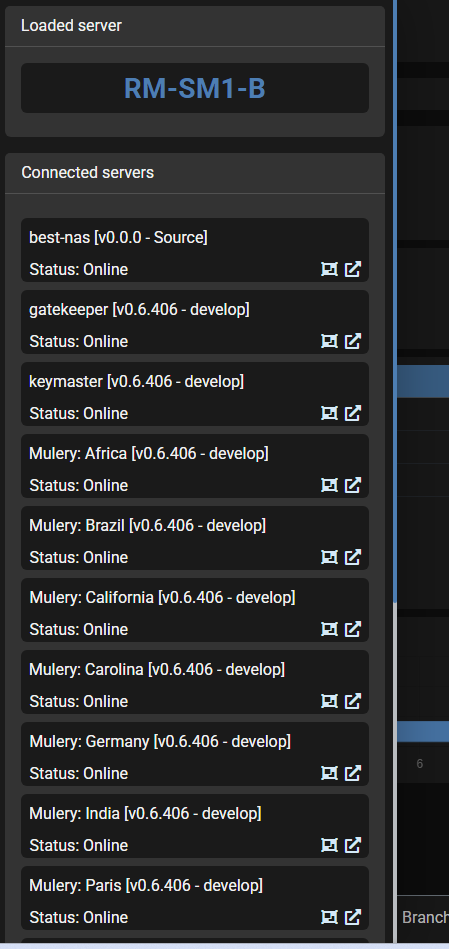Click 'Status: Online' under Mulery: India
449x949 pixels.
pyautogui.click(x=79, y=846)
